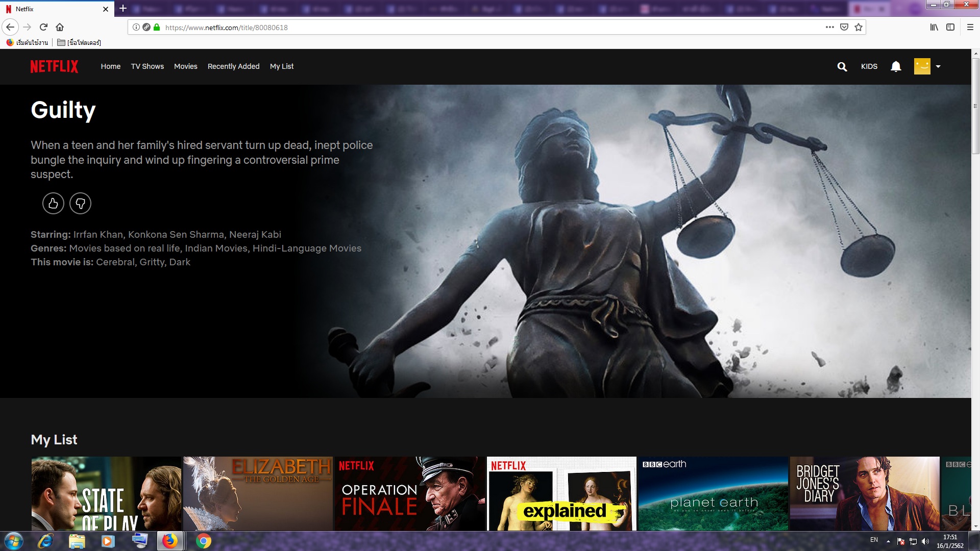
Task: Open the Firefox hamburger menu
Action: [970, 27]
